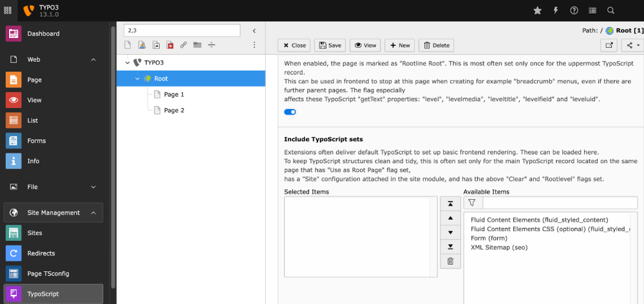Select the menu separator page icon

click(211, 45)
